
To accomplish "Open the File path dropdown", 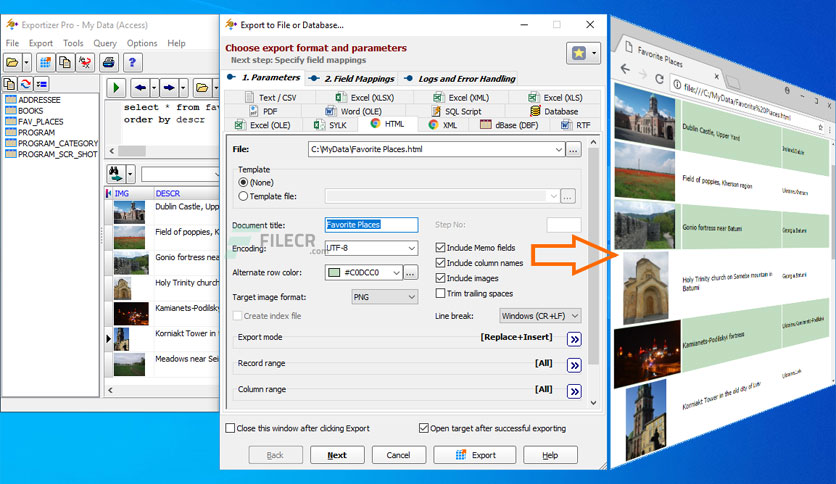I will 558,149.
